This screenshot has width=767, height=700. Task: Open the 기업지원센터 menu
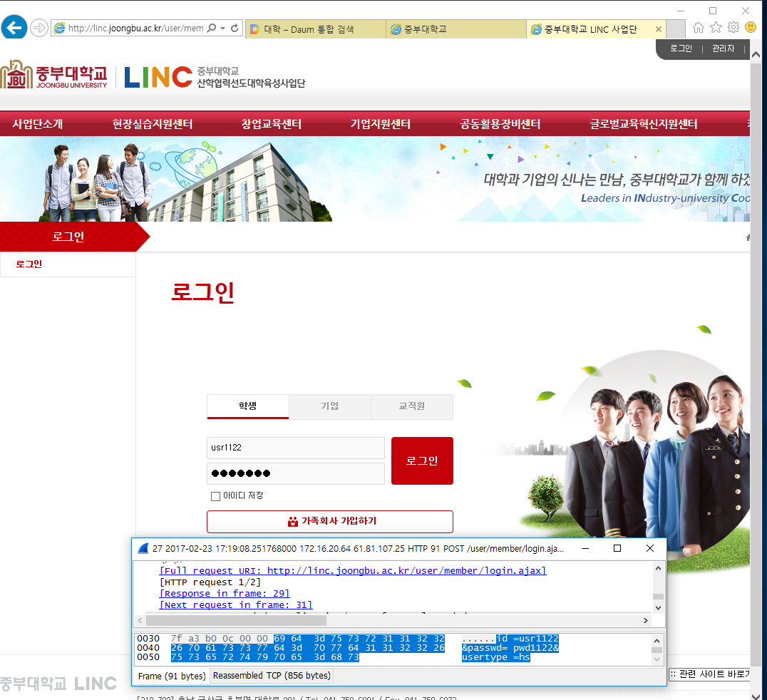click(x=381, y=124)
